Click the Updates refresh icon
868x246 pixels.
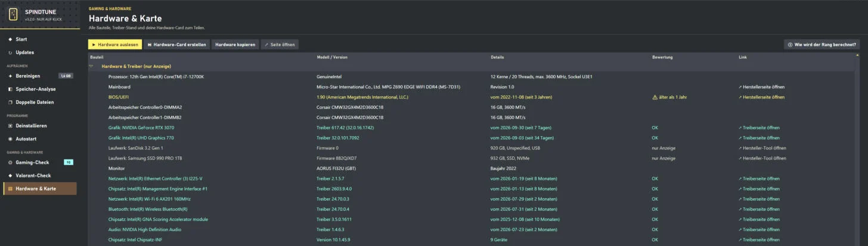pos(10,53)
